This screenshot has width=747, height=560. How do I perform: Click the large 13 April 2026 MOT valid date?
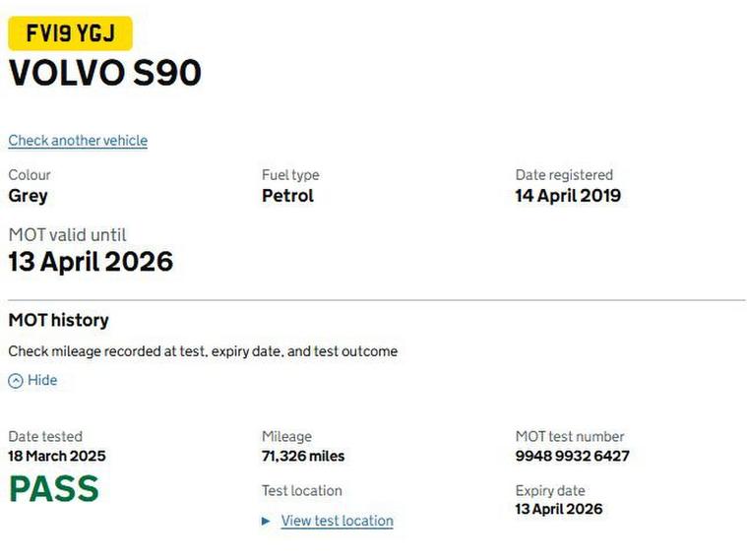point(91,262)
